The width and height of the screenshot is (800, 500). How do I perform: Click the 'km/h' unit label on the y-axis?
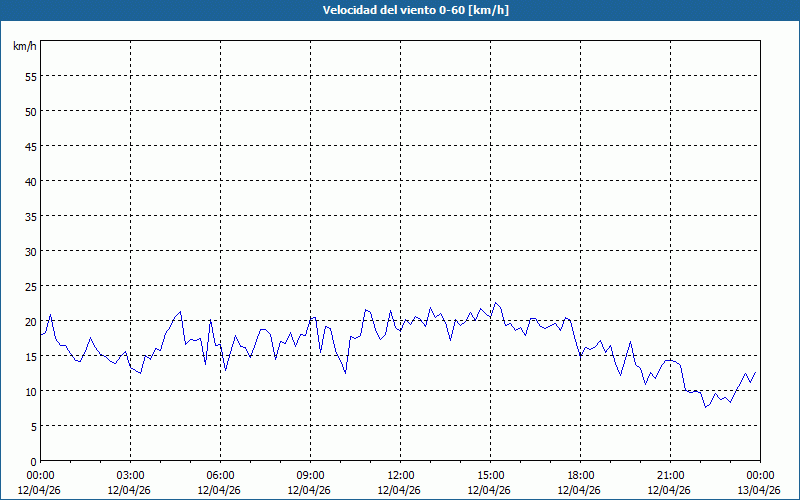tap(24, 47)
